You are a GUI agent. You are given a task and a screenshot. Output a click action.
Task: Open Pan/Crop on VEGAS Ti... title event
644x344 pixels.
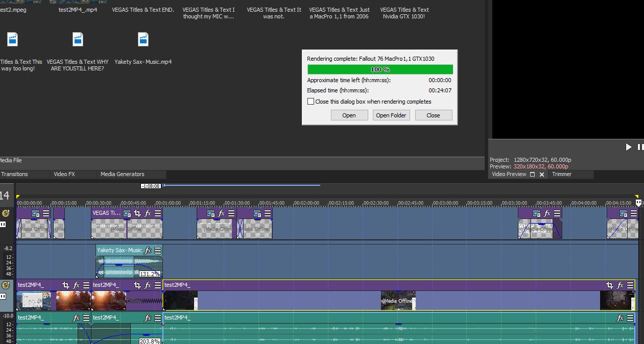click(137, 213)
